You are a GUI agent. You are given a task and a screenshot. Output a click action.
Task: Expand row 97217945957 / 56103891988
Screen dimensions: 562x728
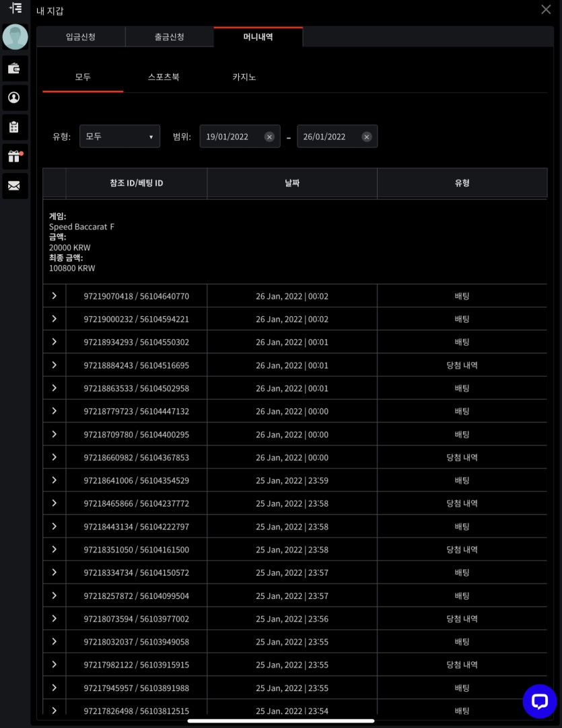pos(55,687)
